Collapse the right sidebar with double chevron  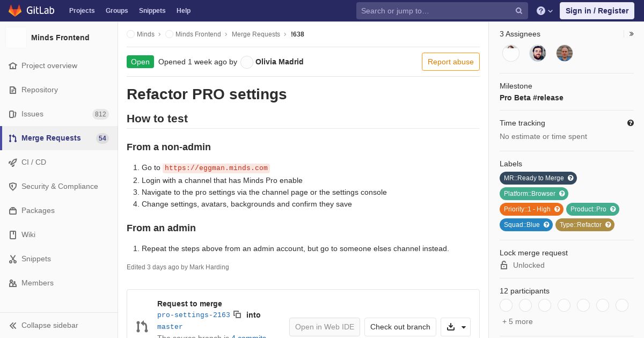[631, 34]
